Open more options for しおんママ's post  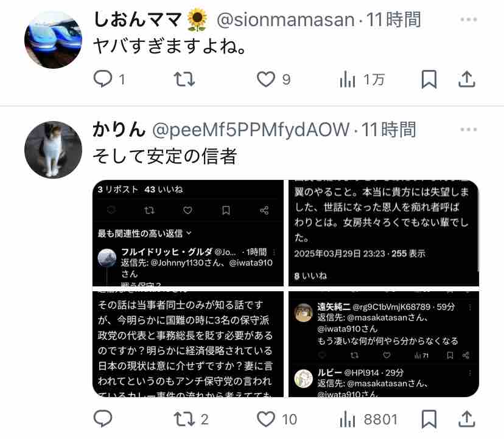pos(468,19)
